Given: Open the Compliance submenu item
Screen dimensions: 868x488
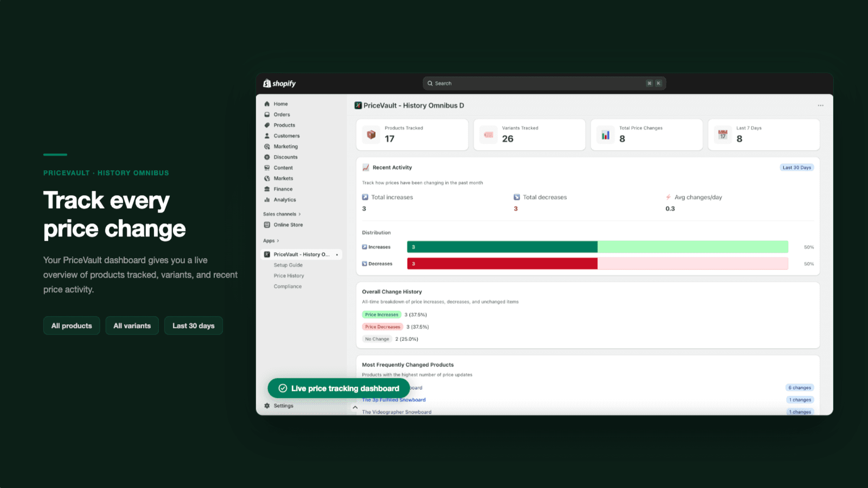Looking at the screenshot, I should click(288, 286).
